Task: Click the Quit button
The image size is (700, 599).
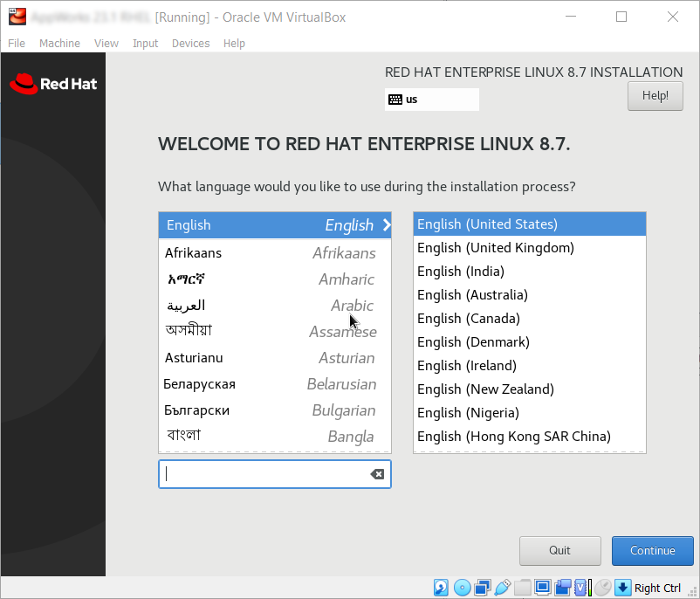Action: 559,551
